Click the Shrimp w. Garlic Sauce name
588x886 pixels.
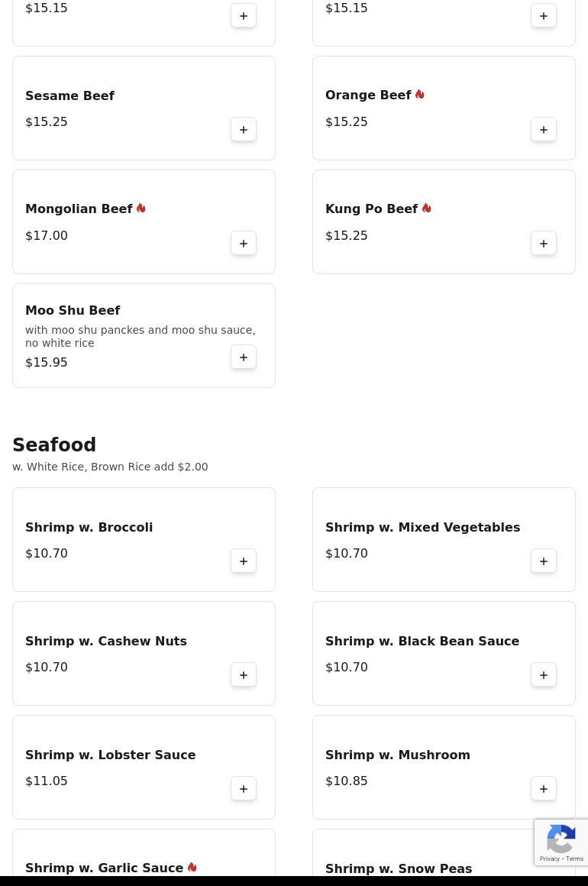(x=104, y=868)
